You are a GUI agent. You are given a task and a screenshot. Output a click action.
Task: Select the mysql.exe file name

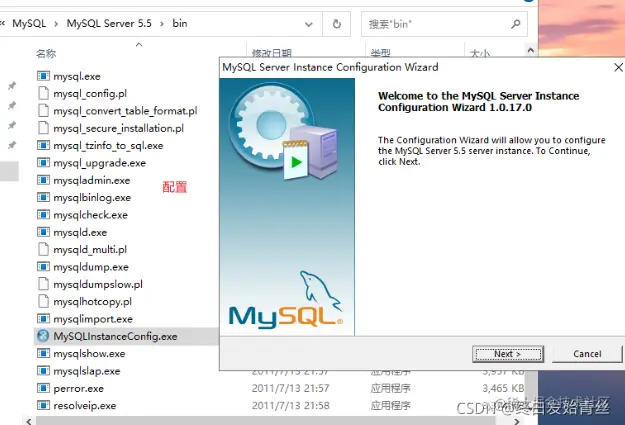pyautogui.click(x=77, y=76)
